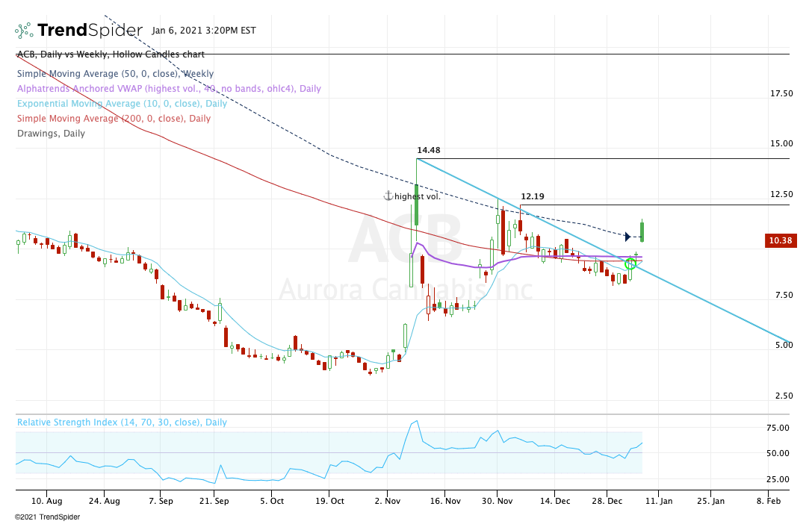Click the RSI 75.00 axis label

(778, 428)
